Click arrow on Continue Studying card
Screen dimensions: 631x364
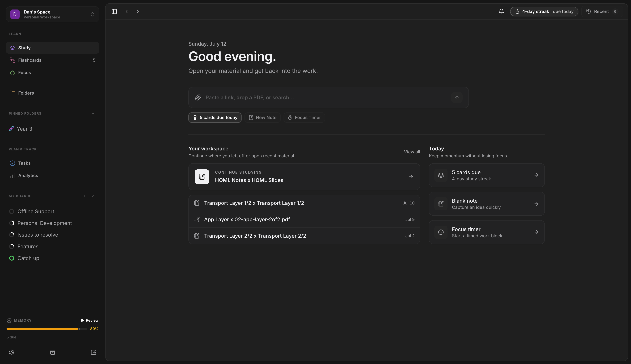click(411, 177)
